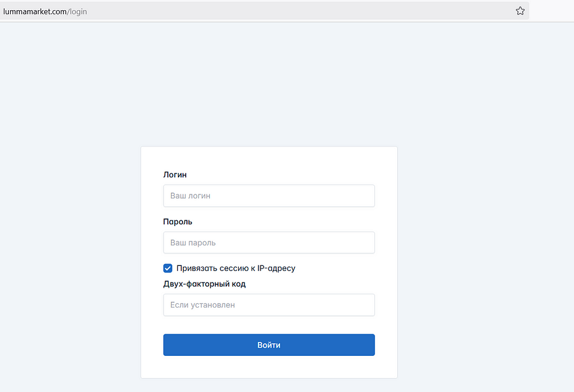
Task: Click the 'Ваш логин' placeholder text
Action: click(x=190, y=196)
